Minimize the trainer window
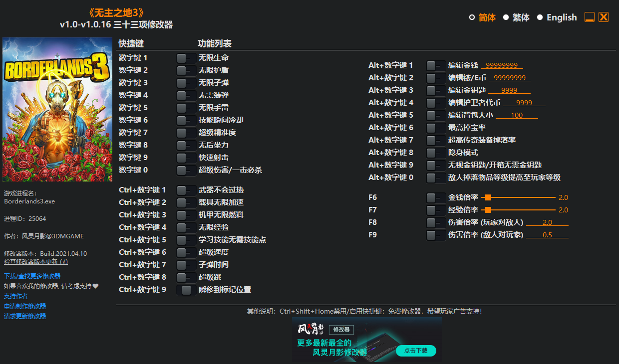 pyautogui.click(x=590, y=17)
